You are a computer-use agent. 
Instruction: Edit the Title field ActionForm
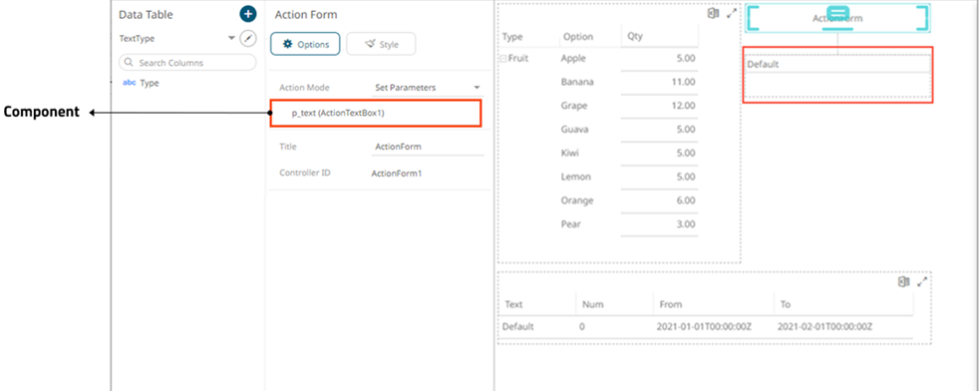[428, 147]
